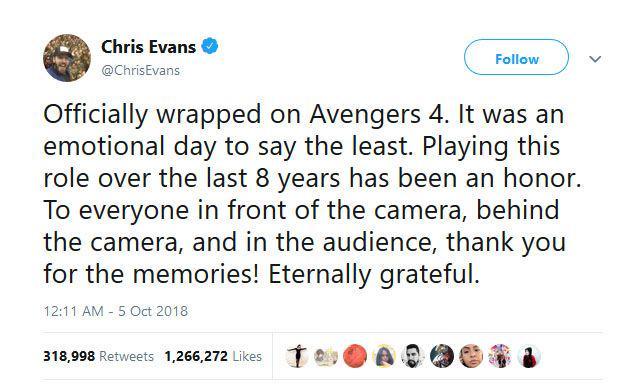Open the close-up face selfie avatar
The height and width of the screenshot is (388, 644).
(471, 356)
